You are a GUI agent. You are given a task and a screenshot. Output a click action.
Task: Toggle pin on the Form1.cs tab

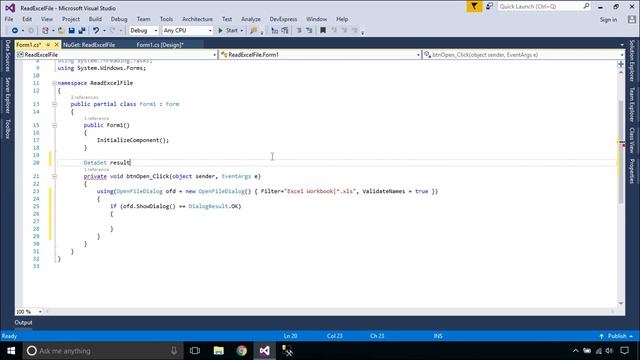click(48, 44)
